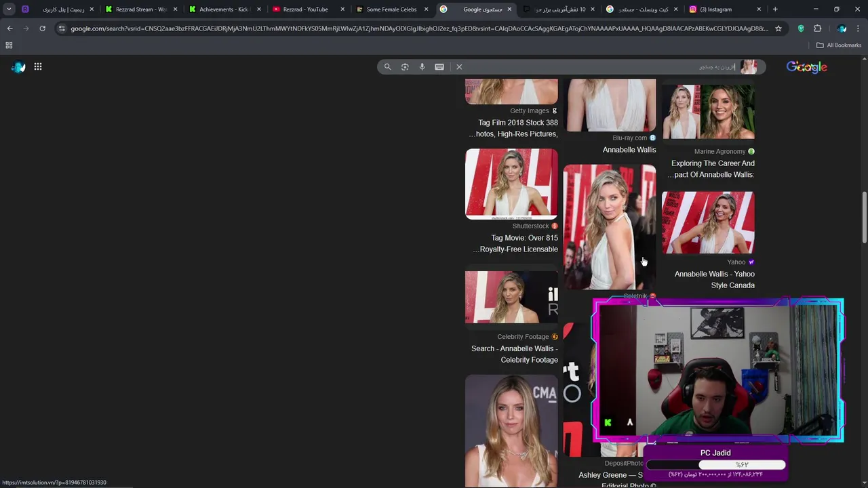The width and height of the screenshot is (868, 488).
Task: Click the search text input field
Action: pos(600,66)
